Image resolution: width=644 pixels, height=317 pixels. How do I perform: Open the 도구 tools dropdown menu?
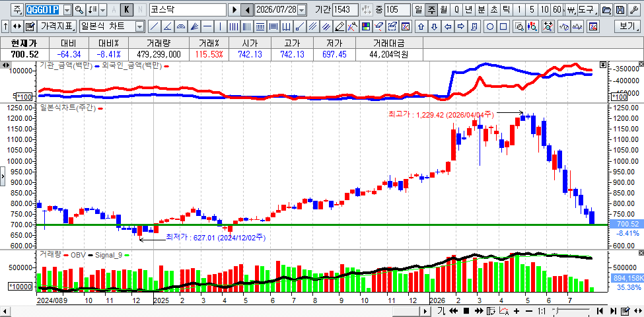pos(587,9)
